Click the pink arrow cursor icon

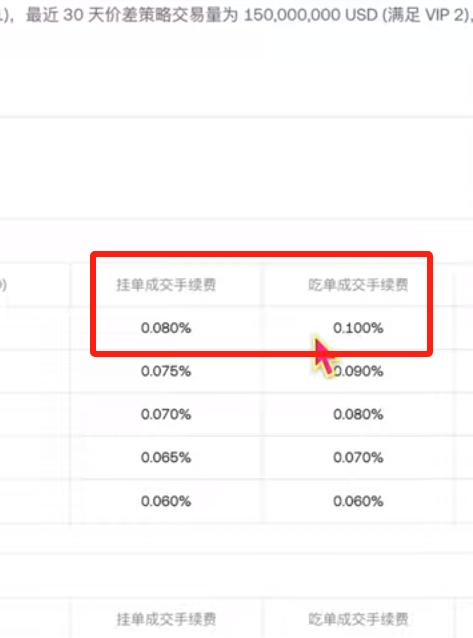point(324,356)
